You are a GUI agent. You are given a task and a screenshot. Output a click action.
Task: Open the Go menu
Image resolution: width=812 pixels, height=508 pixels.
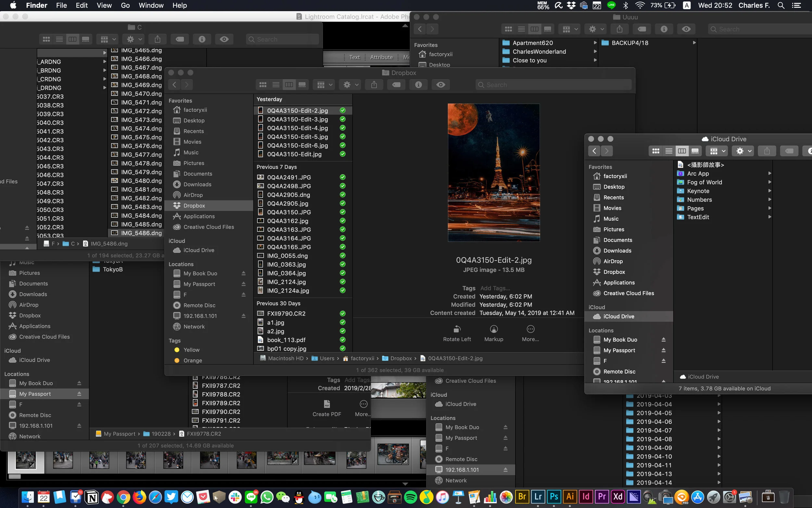(125, 6)
